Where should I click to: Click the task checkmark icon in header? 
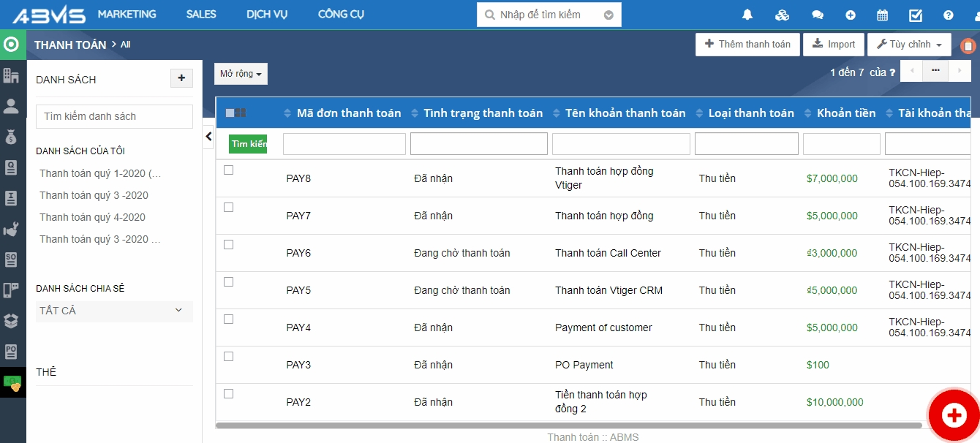point(916,15)
